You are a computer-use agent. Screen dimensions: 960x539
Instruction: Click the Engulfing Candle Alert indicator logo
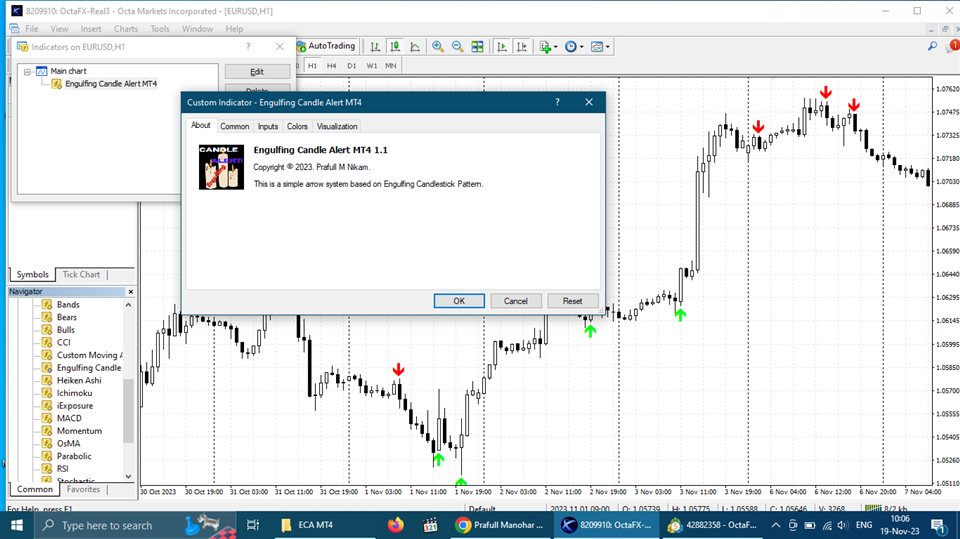[221, 167]
